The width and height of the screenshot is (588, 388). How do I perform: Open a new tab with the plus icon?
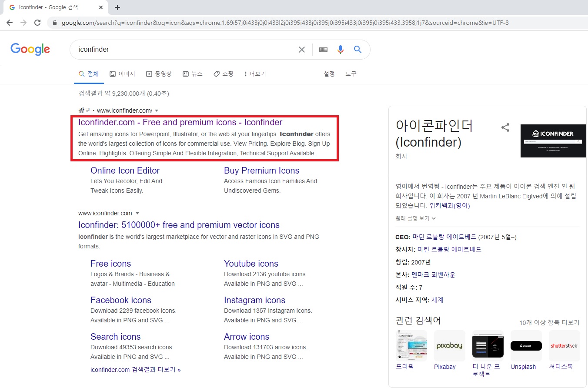(x=117, y=7)
